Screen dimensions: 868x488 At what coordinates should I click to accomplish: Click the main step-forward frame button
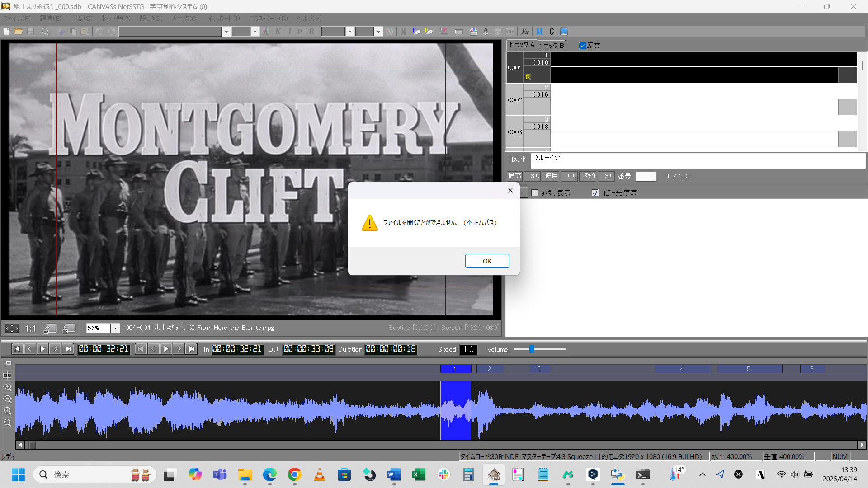point(55,349)
